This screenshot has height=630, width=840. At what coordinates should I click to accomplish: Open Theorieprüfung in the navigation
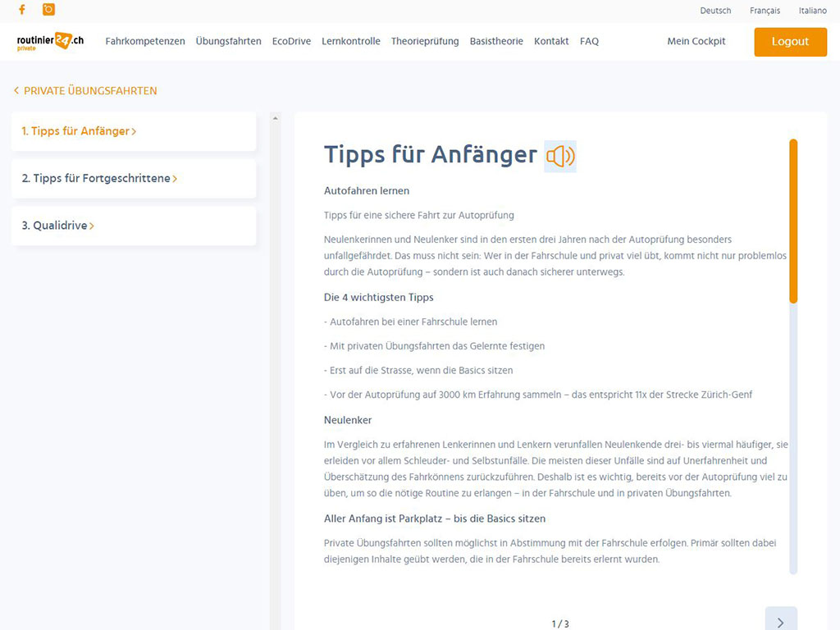click(x=425, y=42)
